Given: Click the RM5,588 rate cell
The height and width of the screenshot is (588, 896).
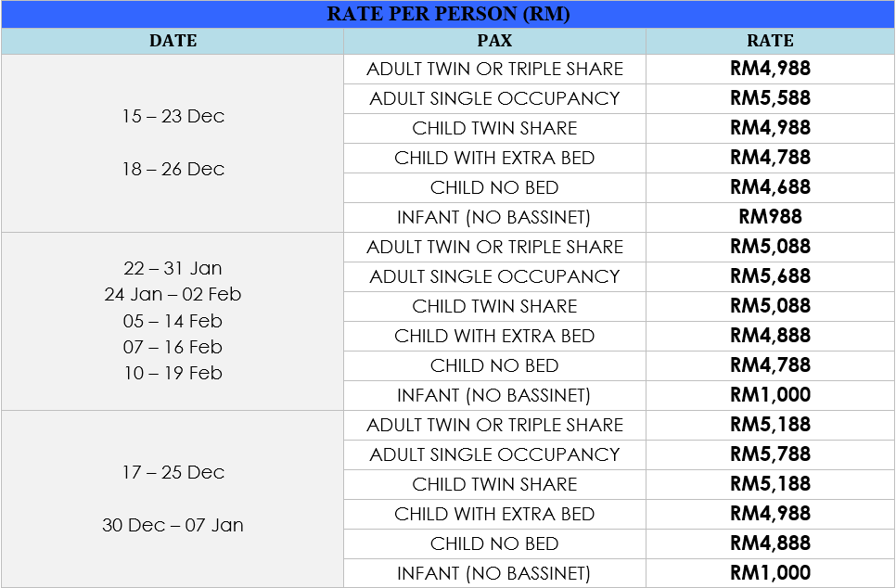Looking at the screenshot, I should pyautogui.click(x=770, y=98).
